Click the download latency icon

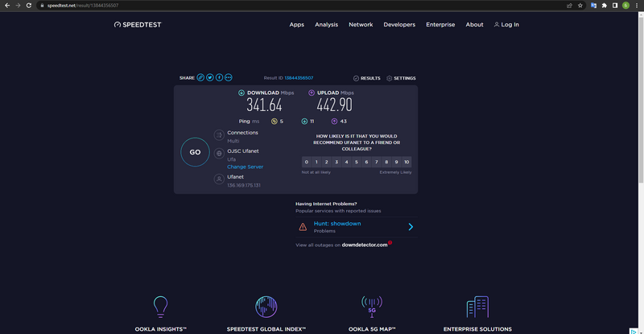(304, 122)
